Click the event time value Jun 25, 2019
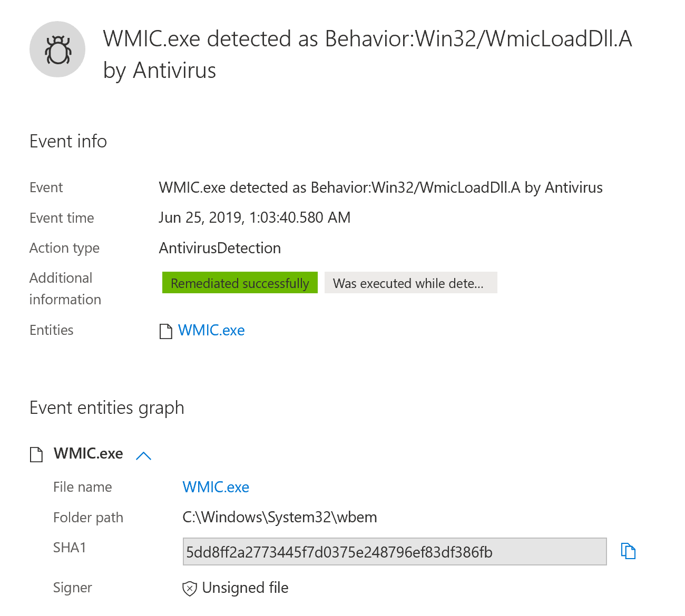Screen dimensions: 685x616 [255, 218]
